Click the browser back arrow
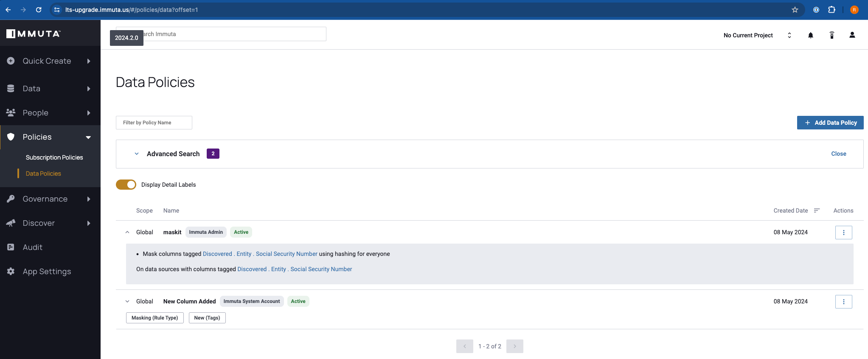The height and width of the screenshot is (359, 868). point(8,10)
